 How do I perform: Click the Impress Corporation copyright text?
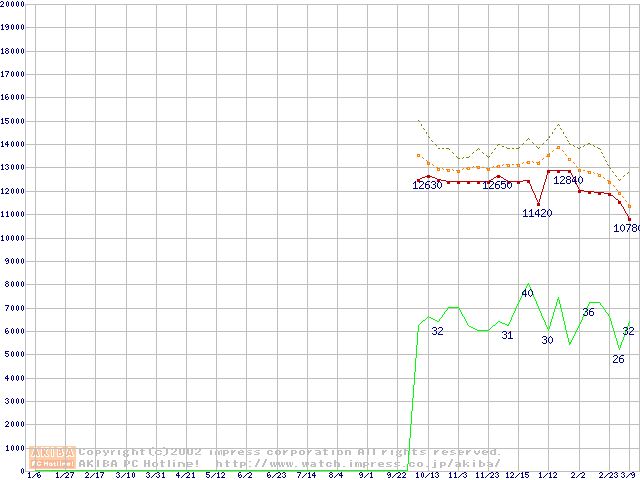(290, 452)
